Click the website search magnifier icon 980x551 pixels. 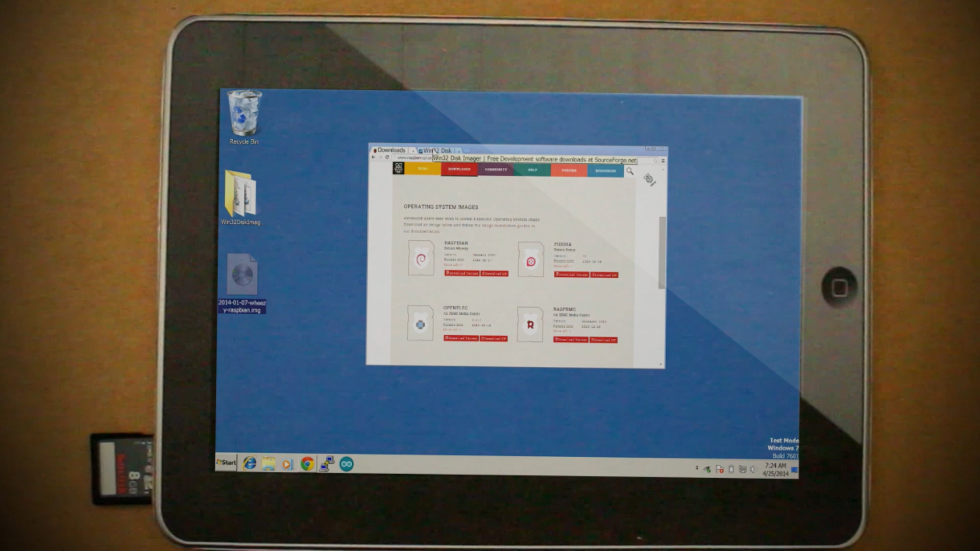pos(630,171)
